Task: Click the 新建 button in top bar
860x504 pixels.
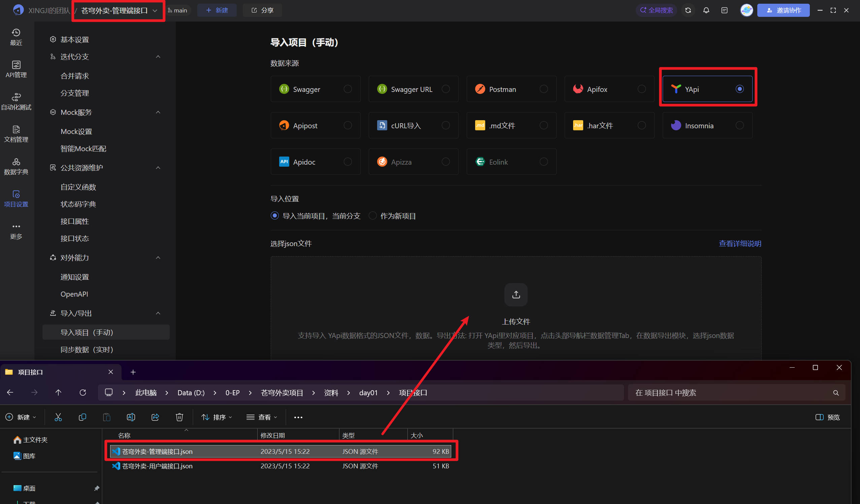Action: point(217,10)
